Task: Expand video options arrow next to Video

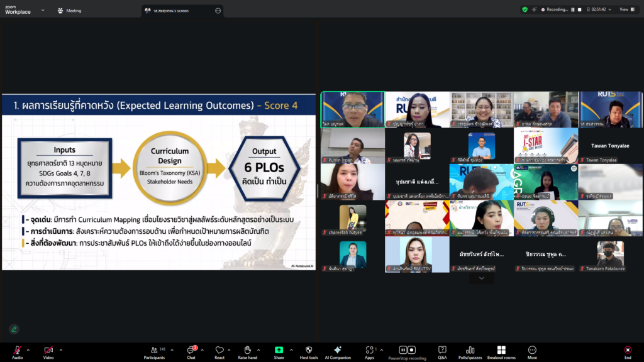Action: (x=60, y=350)
